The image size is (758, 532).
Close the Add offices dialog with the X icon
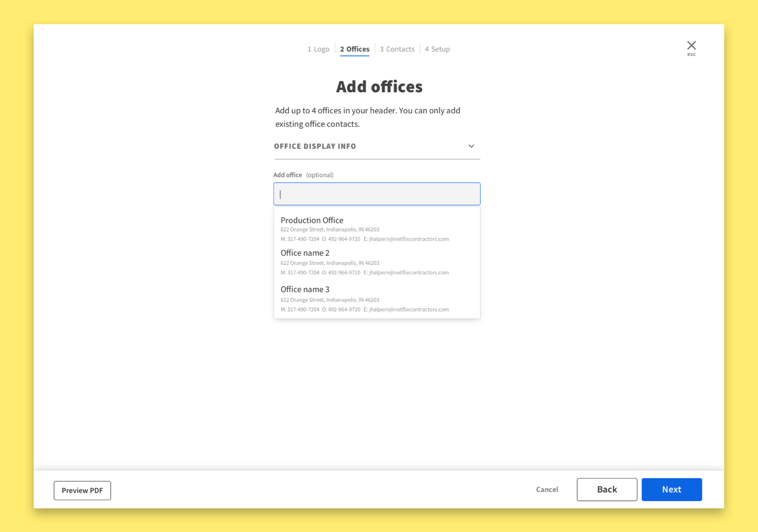pos(691,45)
